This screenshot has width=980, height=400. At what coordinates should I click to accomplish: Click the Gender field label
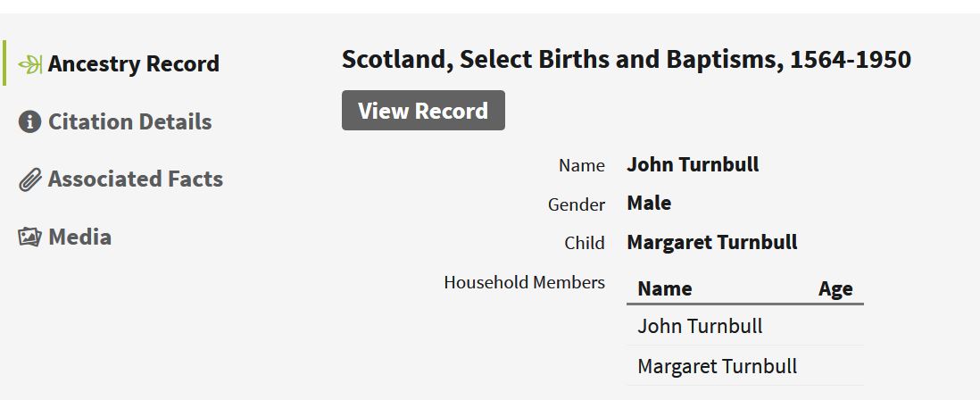pos(576,204)
